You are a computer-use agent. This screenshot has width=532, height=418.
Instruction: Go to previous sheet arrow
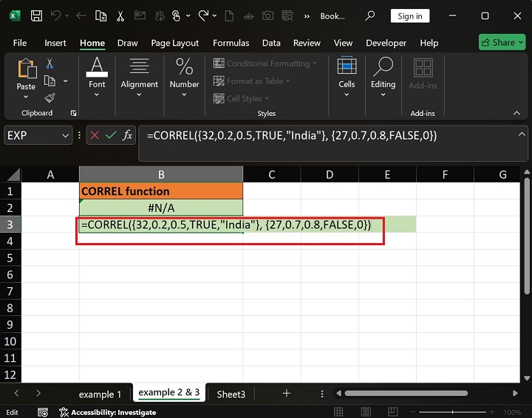(16, 393)
